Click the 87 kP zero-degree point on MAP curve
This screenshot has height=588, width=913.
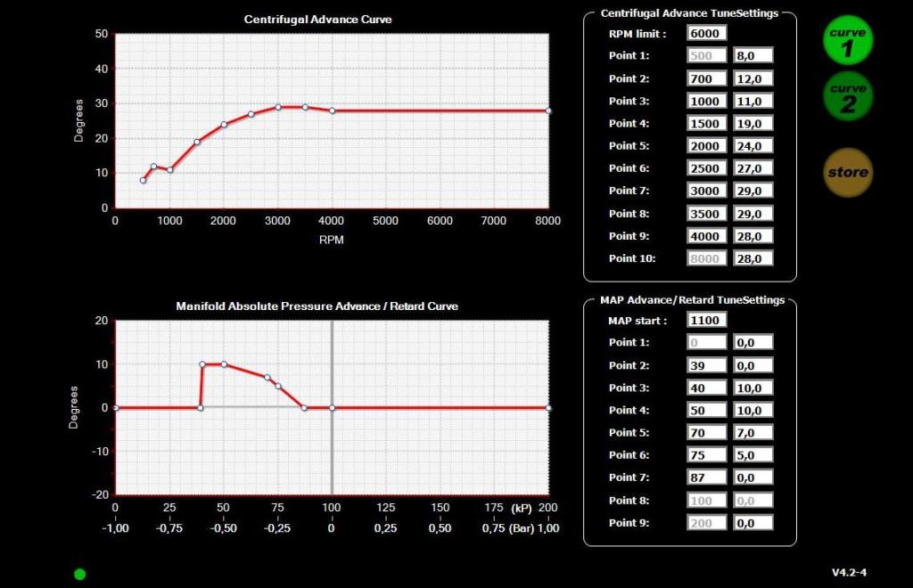coord(304,408)
